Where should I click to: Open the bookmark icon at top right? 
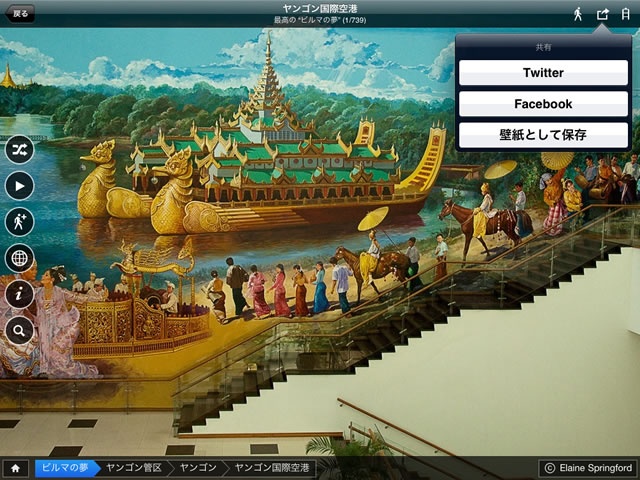click(625, 14)
